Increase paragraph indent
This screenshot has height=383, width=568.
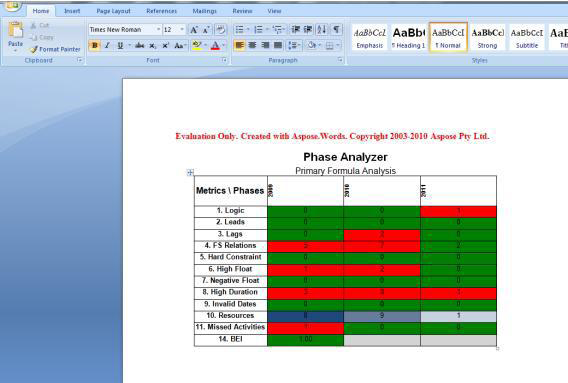click(308, 29)
